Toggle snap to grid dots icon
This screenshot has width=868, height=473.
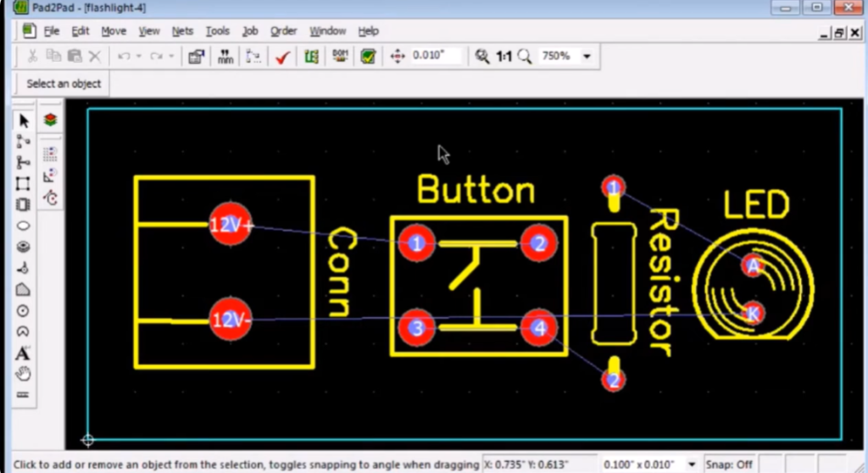[50, 153]
